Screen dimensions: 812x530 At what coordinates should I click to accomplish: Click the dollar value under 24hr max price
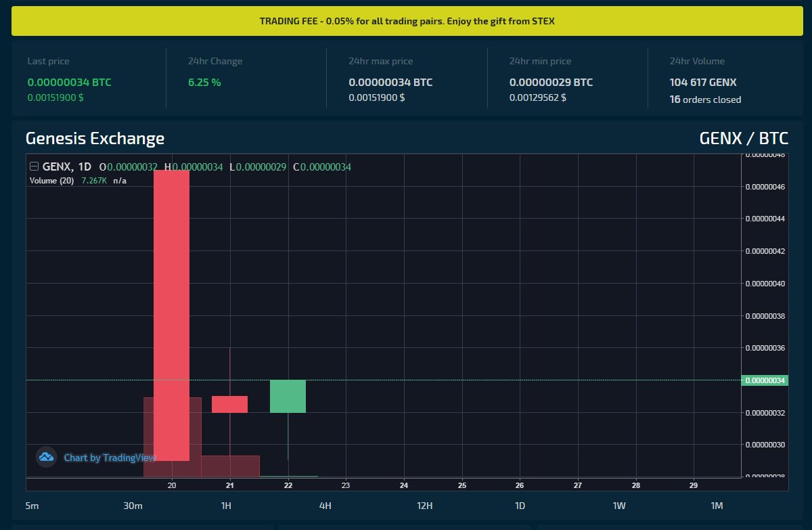coord(377,97)
